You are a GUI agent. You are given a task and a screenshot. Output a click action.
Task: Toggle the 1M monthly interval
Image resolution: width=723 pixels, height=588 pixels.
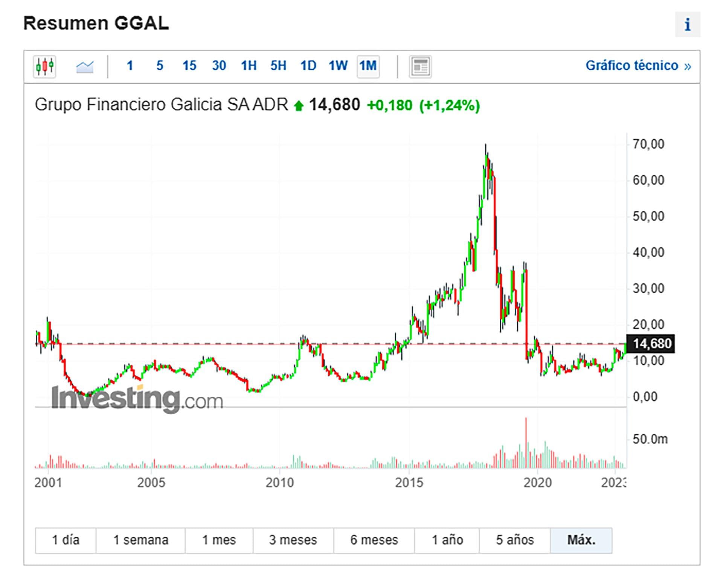click(x=368, y=66)
